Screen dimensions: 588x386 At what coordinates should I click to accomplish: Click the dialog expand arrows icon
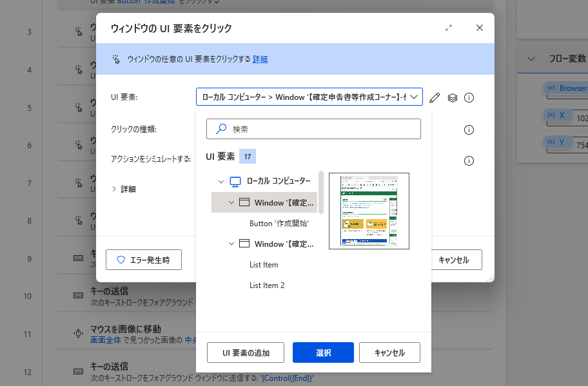pyautogui.click(x=449, y=28)
